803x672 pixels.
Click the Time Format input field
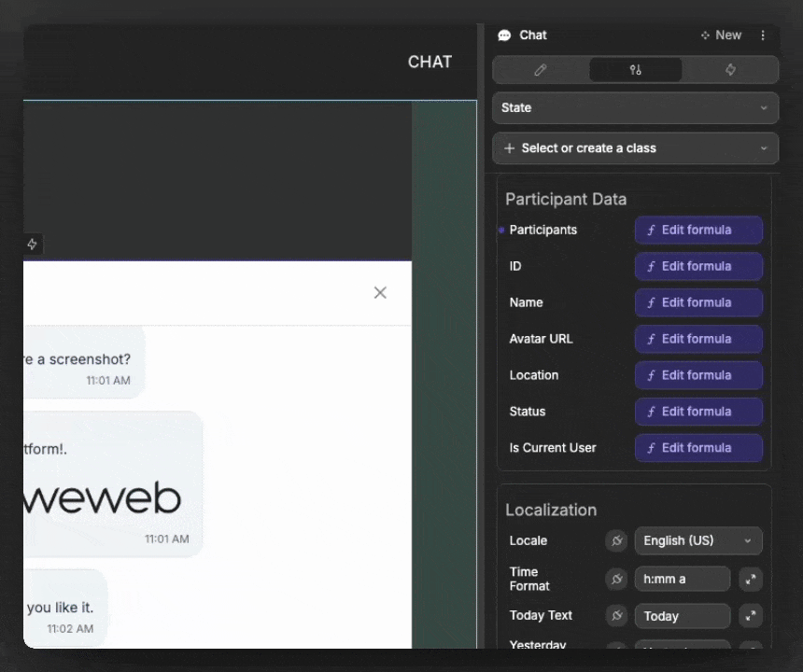click(682, 580)
